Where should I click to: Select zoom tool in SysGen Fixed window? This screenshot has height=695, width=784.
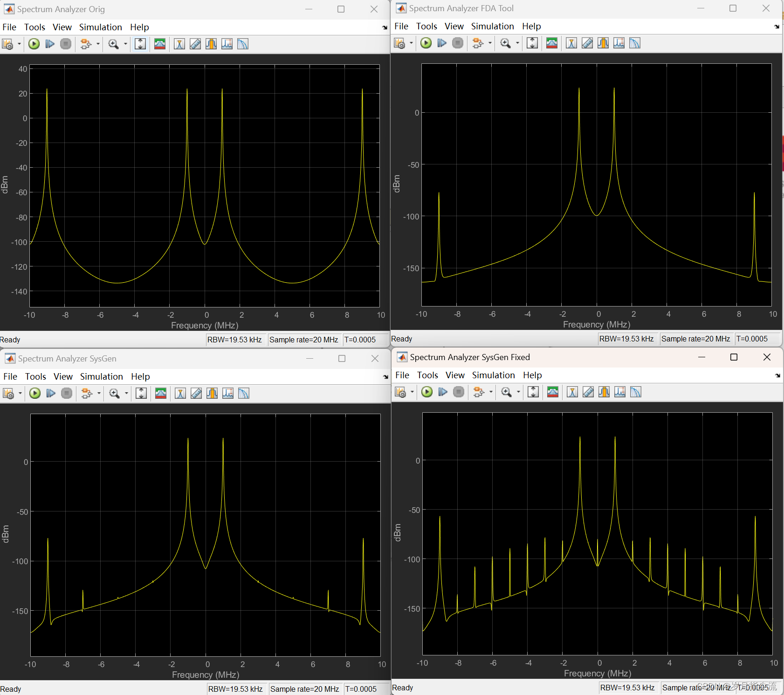(506, 392)
